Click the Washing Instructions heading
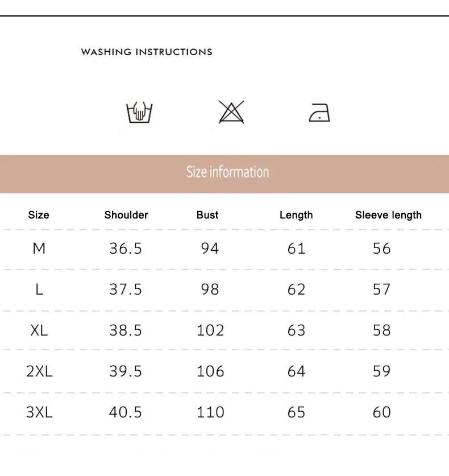449x476 pixels. tap(147, 52)
